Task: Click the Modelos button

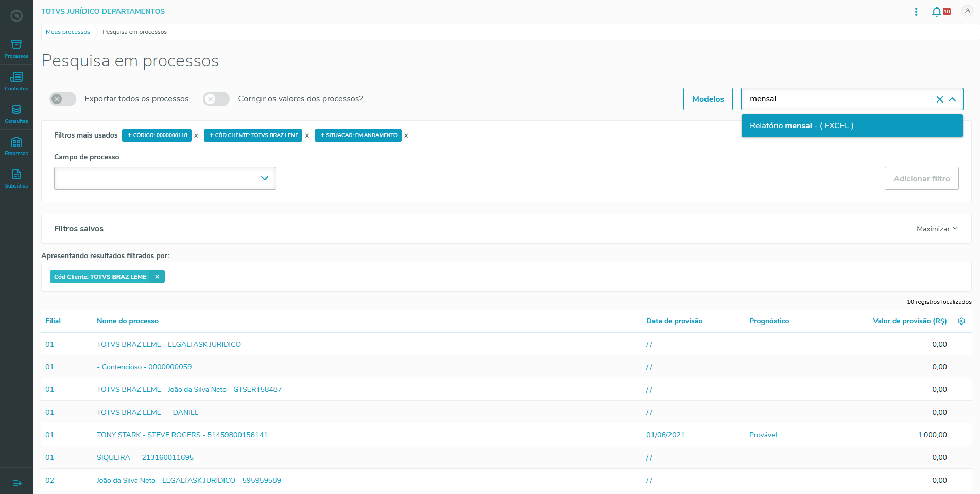Action: click(708, 99)
